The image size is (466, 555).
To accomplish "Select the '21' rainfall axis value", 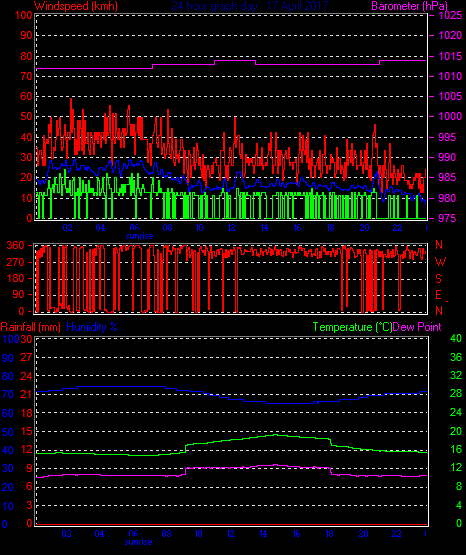I will pos(26,394).
